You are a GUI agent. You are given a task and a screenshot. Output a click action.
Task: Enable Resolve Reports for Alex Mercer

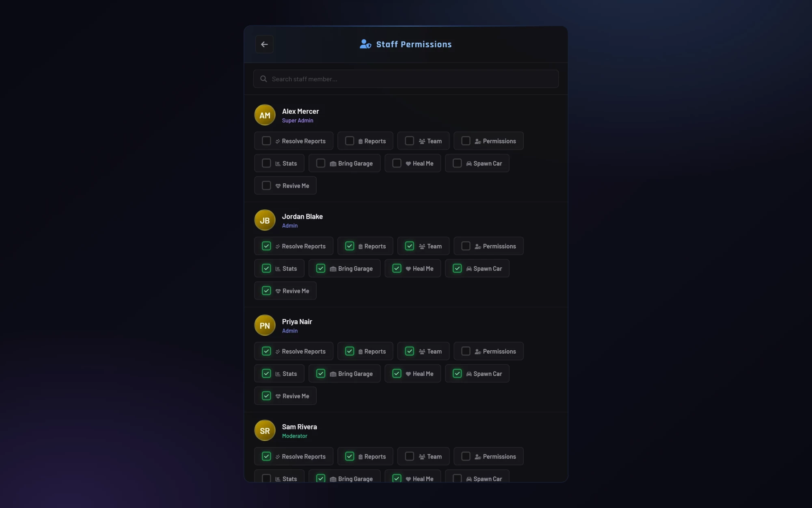[x=266, y=141]
